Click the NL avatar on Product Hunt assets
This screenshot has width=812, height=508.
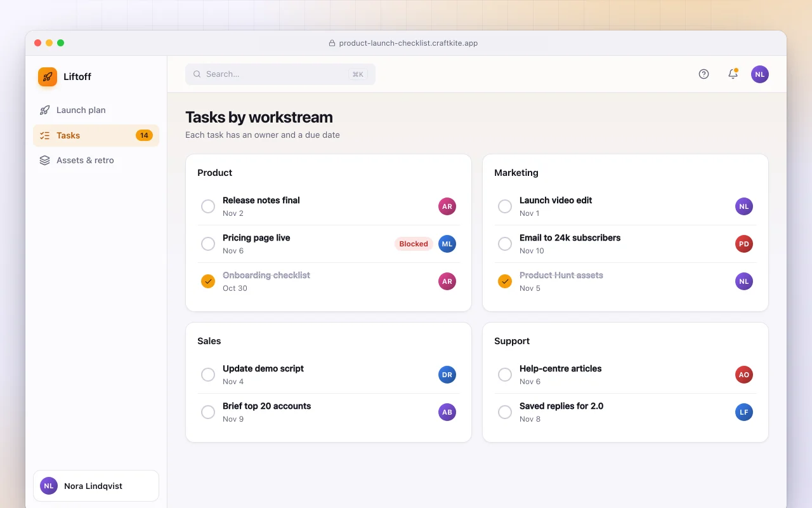(744, 281)
